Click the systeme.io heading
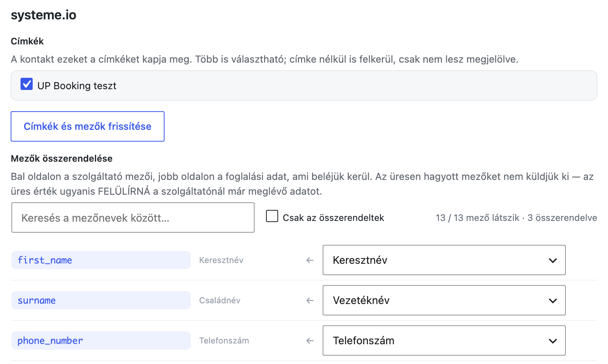The image size is (608, 364). pyautogui.click(x=44, y=15)
